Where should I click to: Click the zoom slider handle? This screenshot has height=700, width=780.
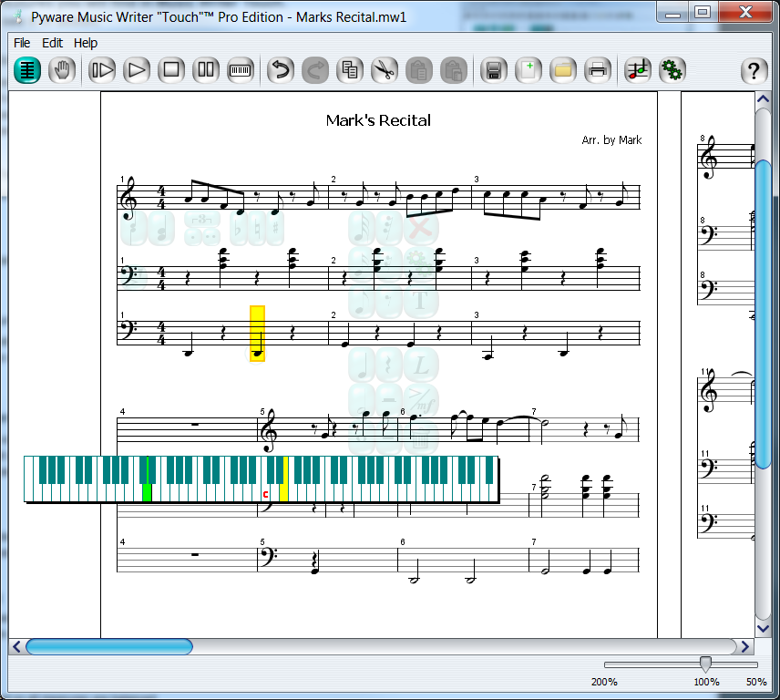[704, 664]
